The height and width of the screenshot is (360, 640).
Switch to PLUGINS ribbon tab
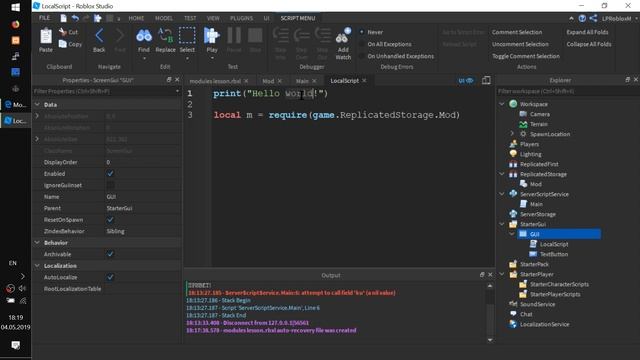pyautogui.click(x=241, y=18)
